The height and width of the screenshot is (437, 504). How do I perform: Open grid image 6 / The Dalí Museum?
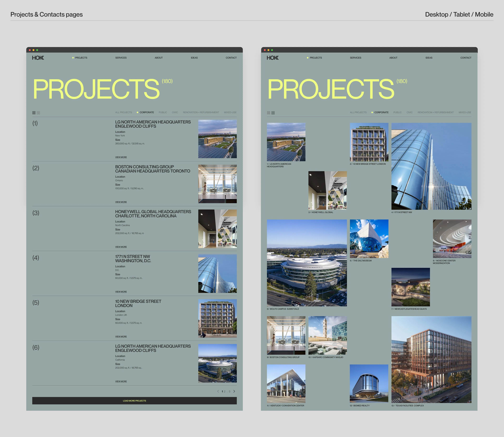pos(369,239)
